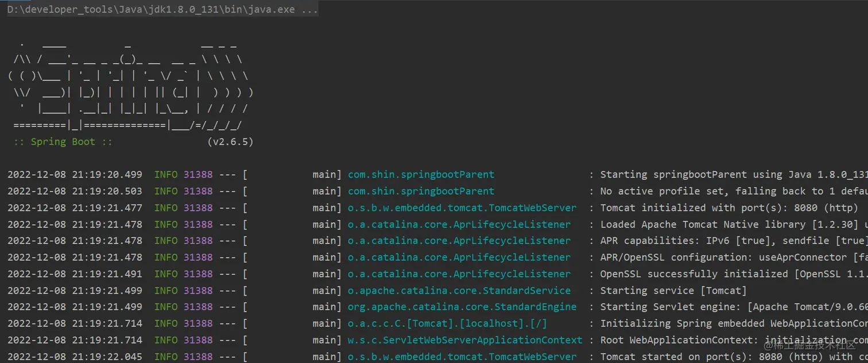Click timestamp '2022-12-08 21:19:21.477'
Viewport: 868px width, 363px height.
point(75,208)
